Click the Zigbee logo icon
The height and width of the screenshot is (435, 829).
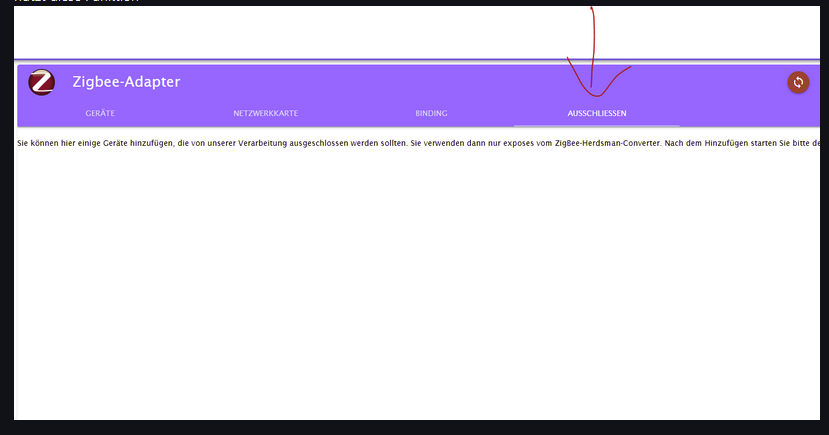tap(41, 82)
